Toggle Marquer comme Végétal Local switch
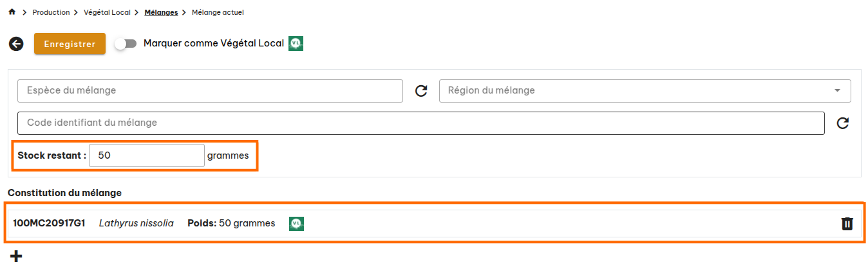 click(126, 44)
